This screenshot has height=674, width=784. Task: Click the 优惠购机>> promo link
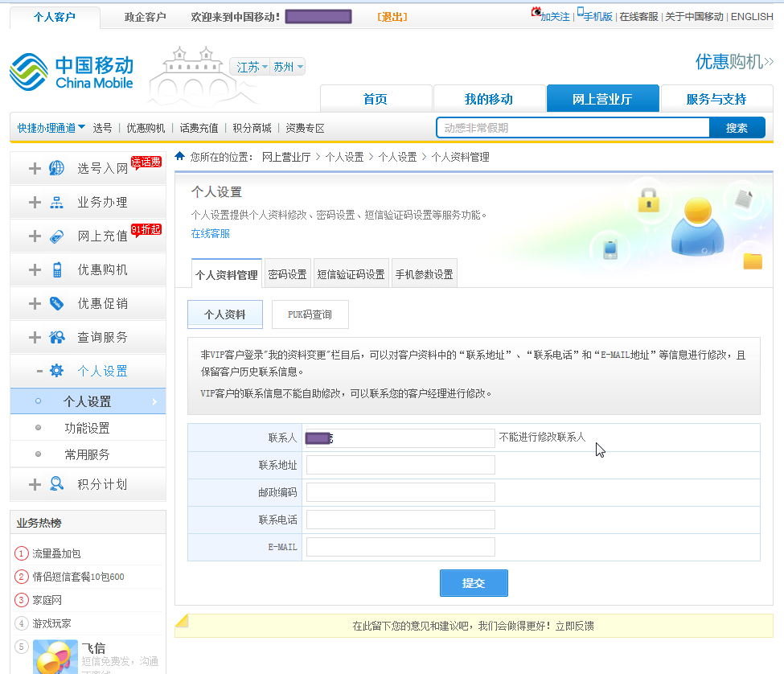tap(734, 61)
